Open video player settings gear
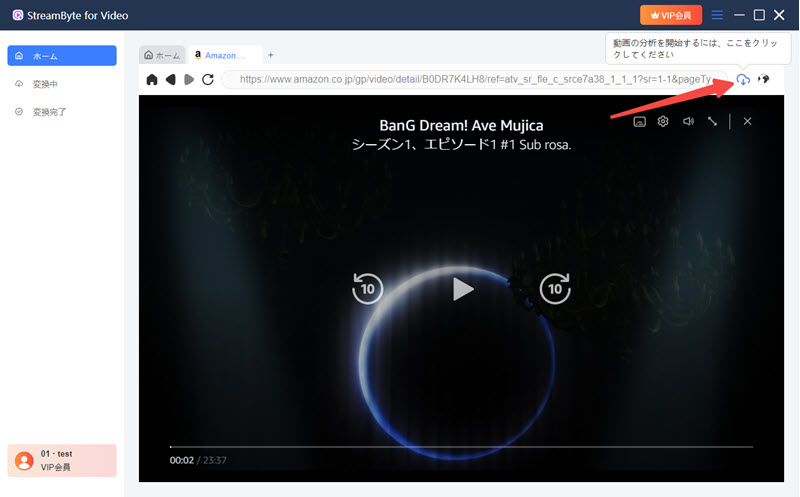The width and height of the screenshot is (800, 497). click(x=663, y=121)
